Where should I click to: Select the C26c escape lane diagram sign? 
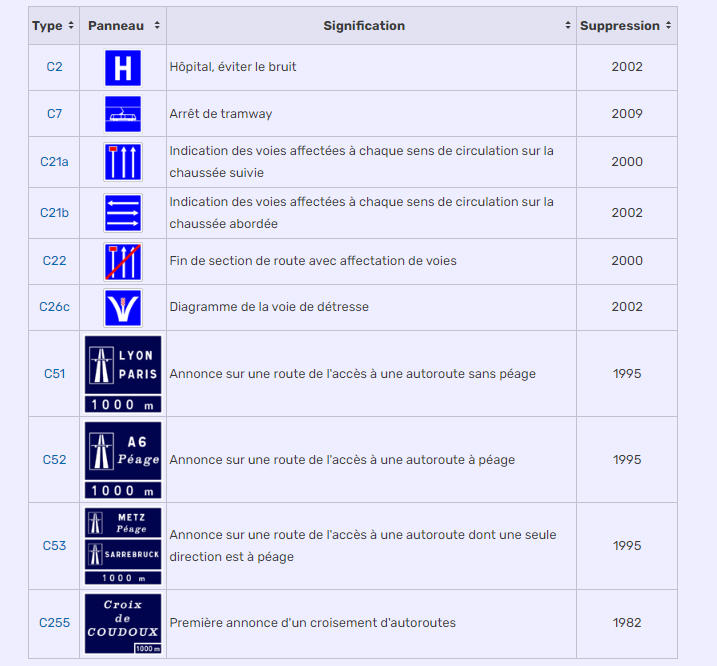(123, 308)
